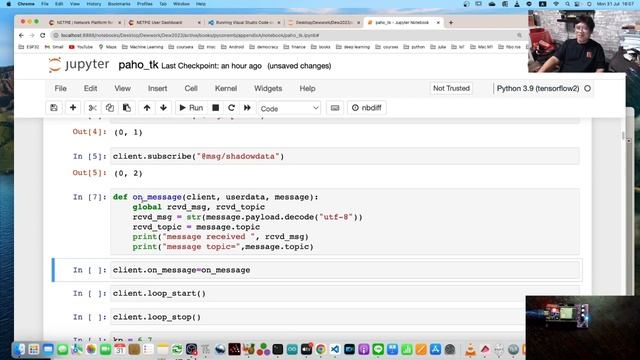Image resolution: width=640 pixels, height=360 pixels.
Task: Restart the kernel with the circular arrow
Action: (x=231, y=108)
